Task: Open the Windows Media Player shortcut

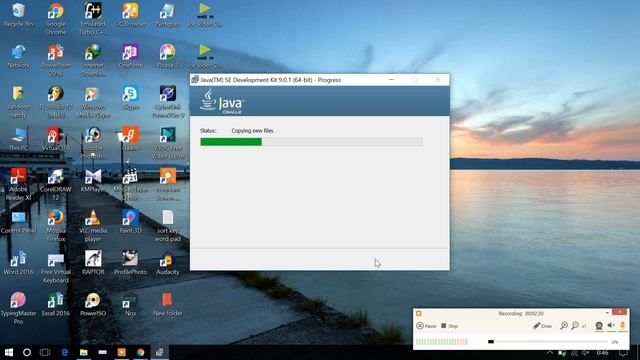Action: click(93, 102)
